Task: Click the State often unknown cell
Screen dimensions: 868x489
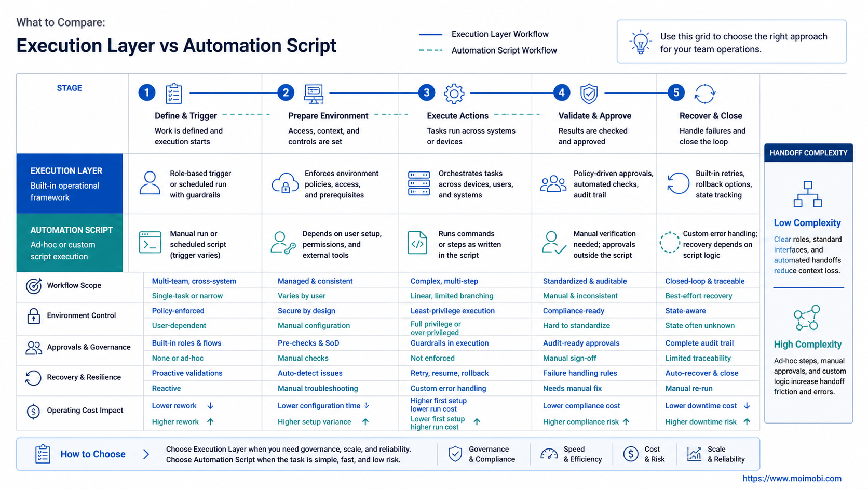Action: (x=700, y=326)
